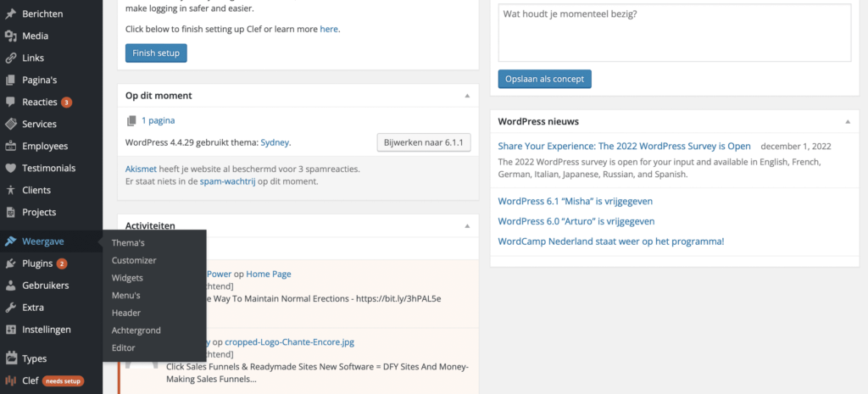
Task: Click Bijwerken naar 6.1.1 button
Action: click(x=424, y=142)
